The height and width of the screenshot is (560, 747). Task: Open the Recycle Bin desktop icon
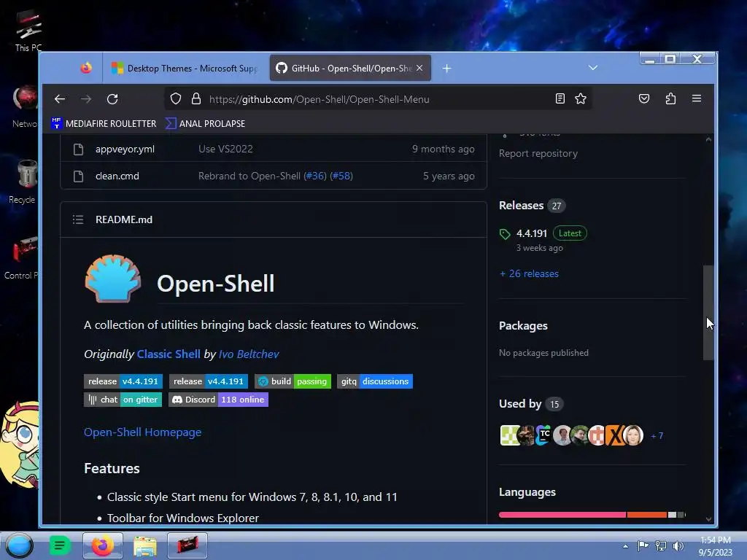[23, 182]
